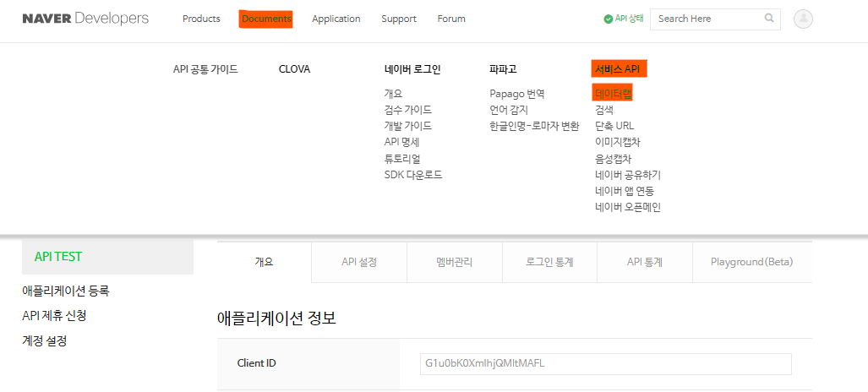Open the 파파고 heading
The width and height of the screenshot is (868, 392).
[x=503, y=69]
